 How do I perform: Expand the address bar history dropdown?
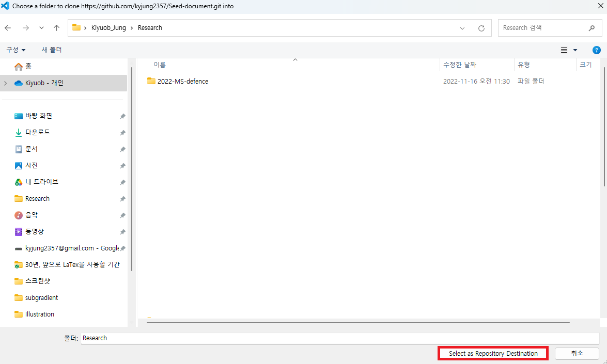(x=462, y=28)
